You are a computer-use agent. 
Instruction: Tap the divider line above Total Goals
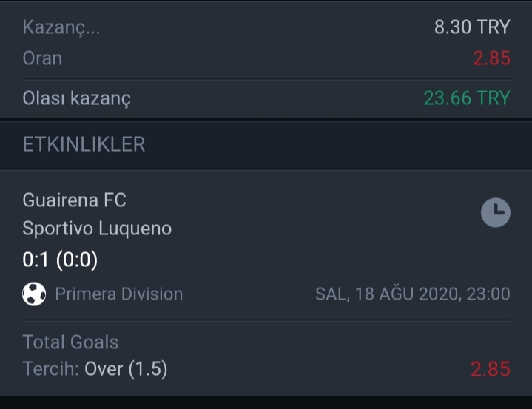[266, 320]
